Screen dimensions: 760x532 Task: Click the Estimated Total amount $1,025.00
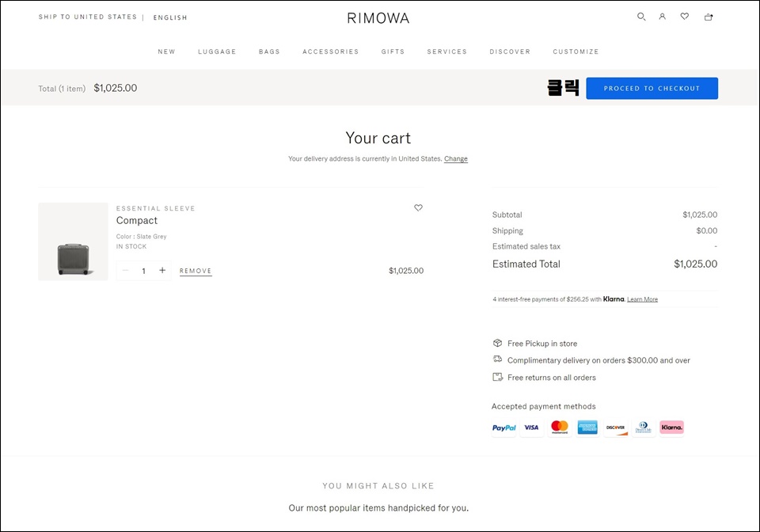pyautogui.click(x=696, y=264)
